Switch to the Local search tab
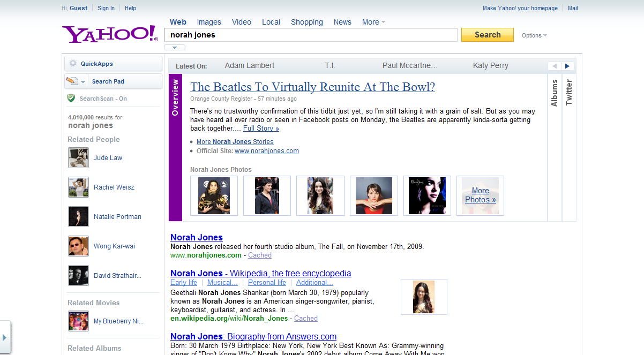Screen dimensions: 644x355 pyautogui.click(x=271, y=22)
